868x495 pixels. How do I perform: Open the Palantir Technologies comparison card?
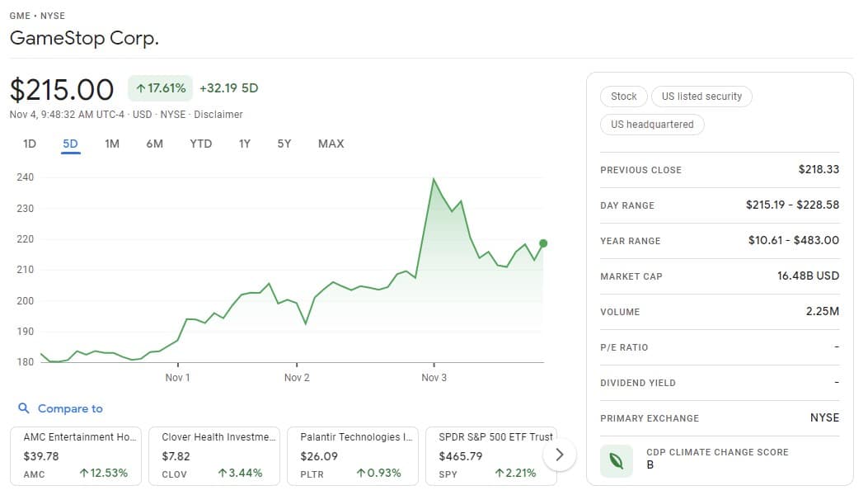click(x=353, y=455)
